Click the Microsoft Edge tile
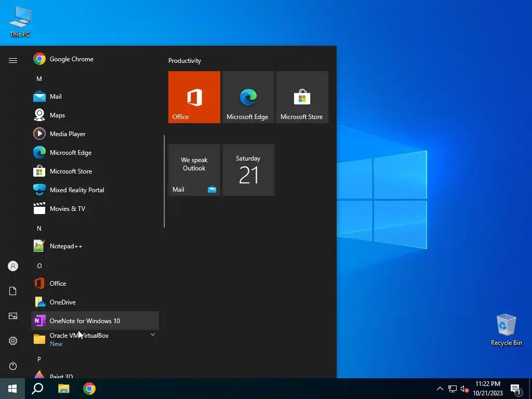Viewport: 532px width, 399px height. (248, 97)
